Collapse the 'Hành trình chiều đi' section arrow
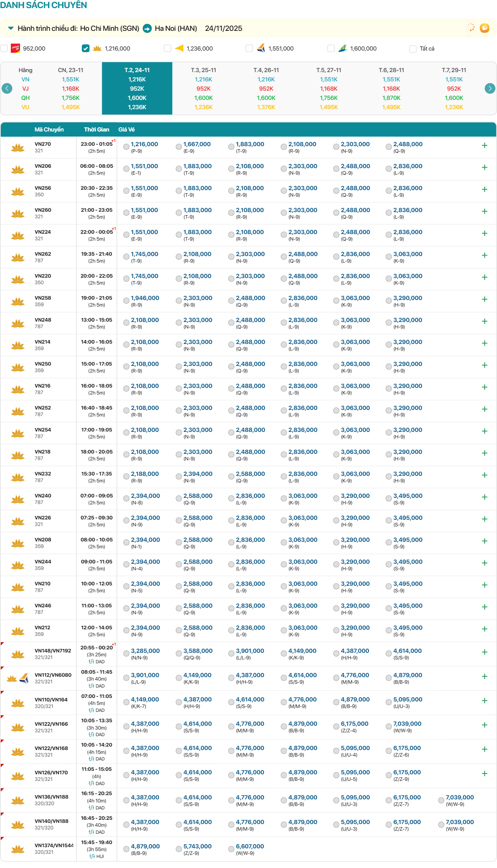Screen dimensions: 497x868 [11, 28]
